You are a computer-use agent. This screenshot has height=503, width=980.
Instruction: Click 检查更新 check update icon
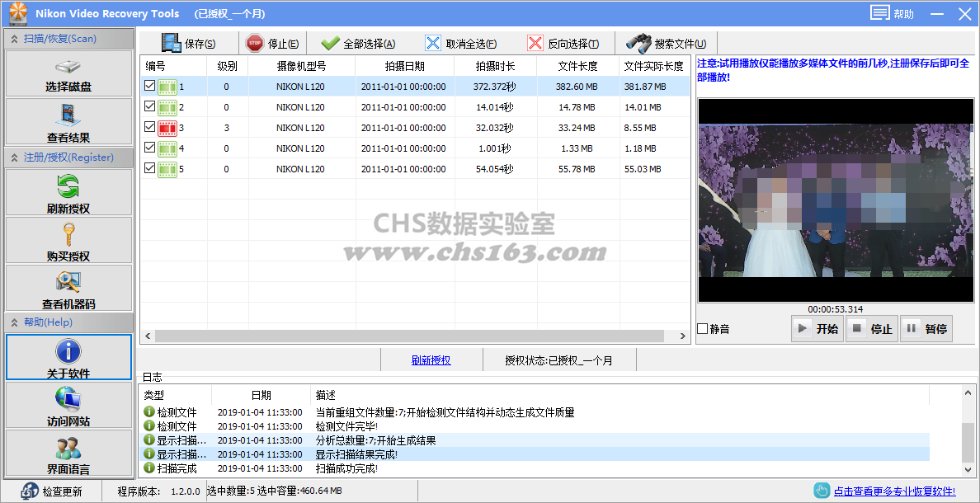tap(31, 491)
